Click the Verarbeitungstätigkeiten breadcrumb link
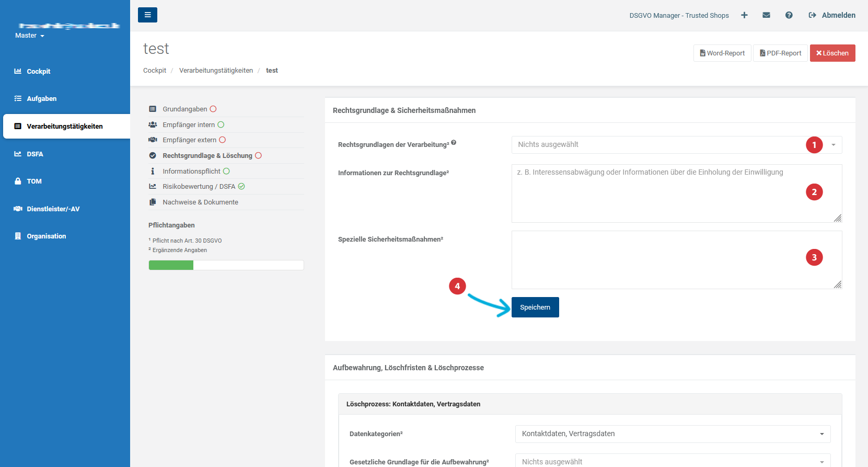 point(216,70)
